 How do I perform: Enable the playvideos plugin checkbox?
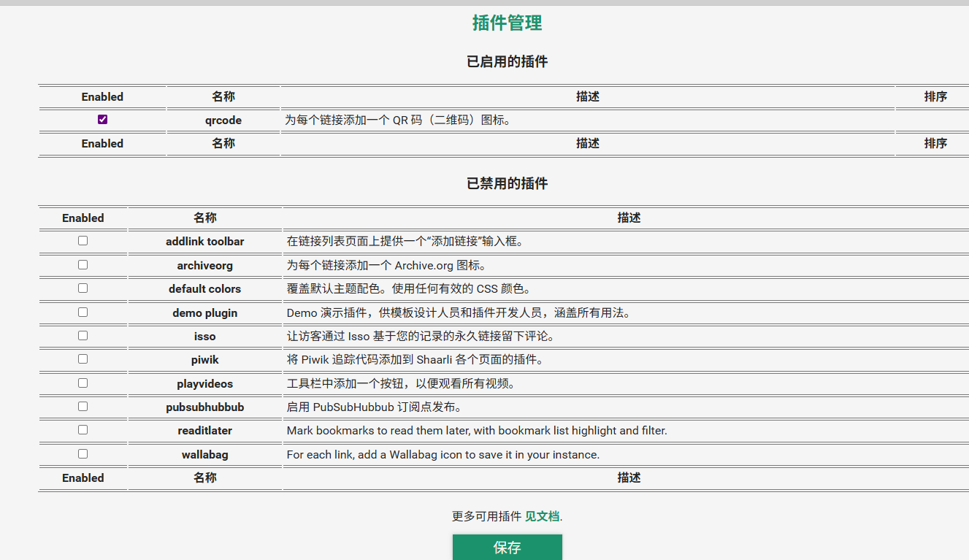pyautogui.click(x=83, y=383)
